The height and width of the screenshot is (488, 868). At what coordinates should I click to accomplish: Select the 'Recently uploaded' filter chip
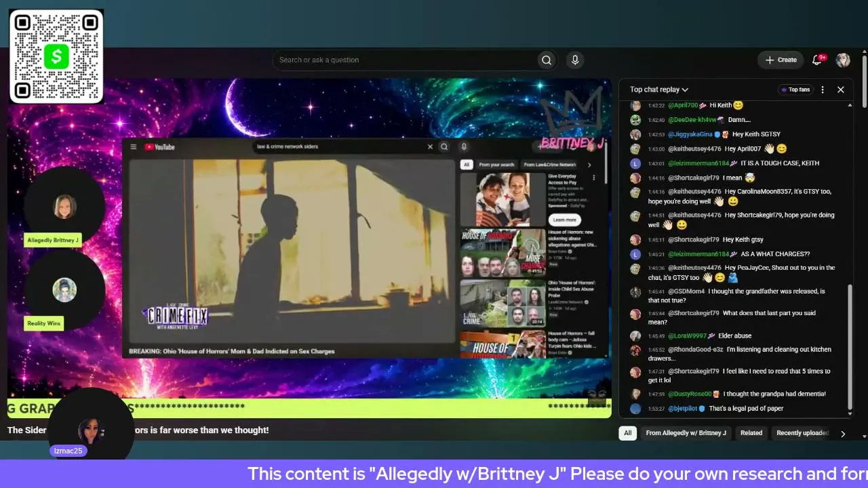(802, 433)
